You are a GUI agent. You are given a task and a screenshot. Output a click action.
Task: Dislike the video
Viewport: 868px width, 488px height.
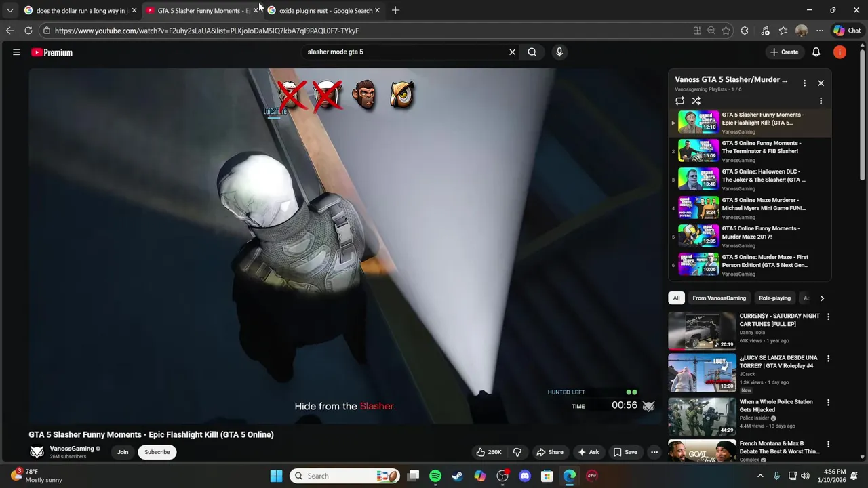click(x=517, y=452)
